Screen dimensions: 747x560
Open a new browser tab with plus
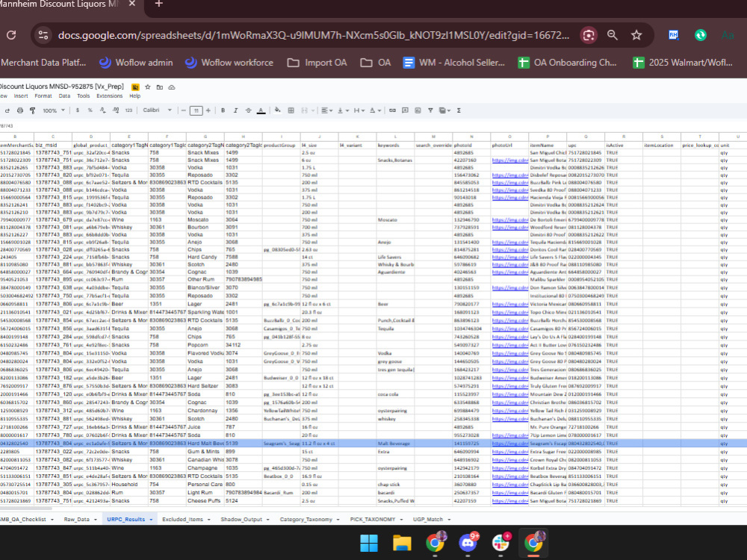click(x=158, y=4)
